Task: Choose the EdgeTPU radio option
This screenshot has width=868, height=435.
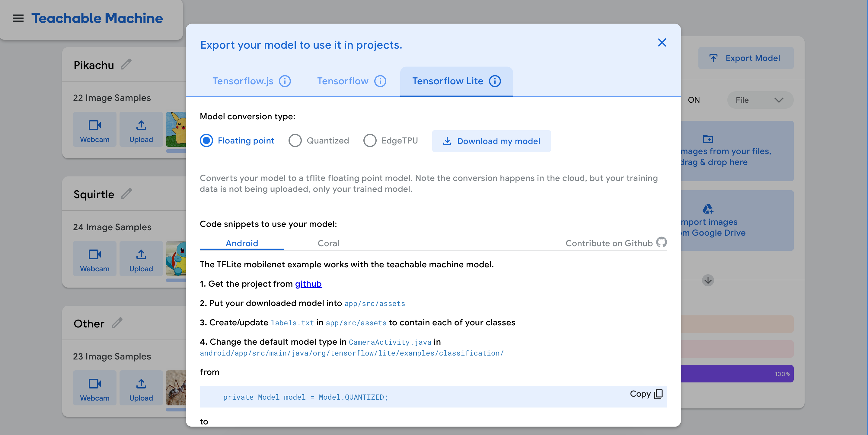Action: (370, 140)
